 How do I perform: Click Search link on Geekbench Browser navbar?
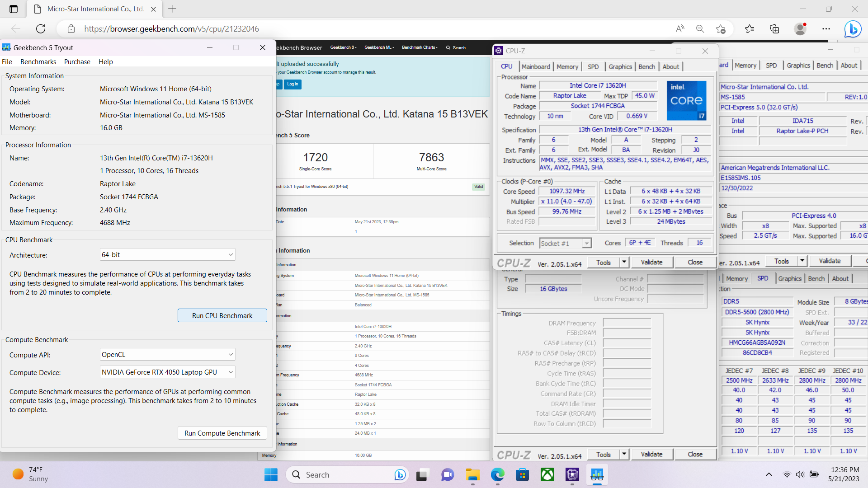tap(456, 47)
